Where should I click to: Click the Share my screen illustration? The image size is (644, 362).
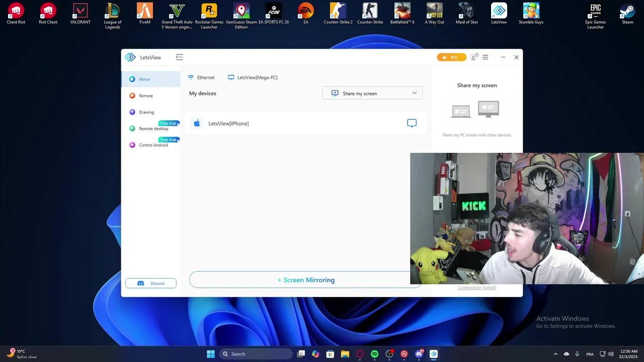click(x=475, y=109)
